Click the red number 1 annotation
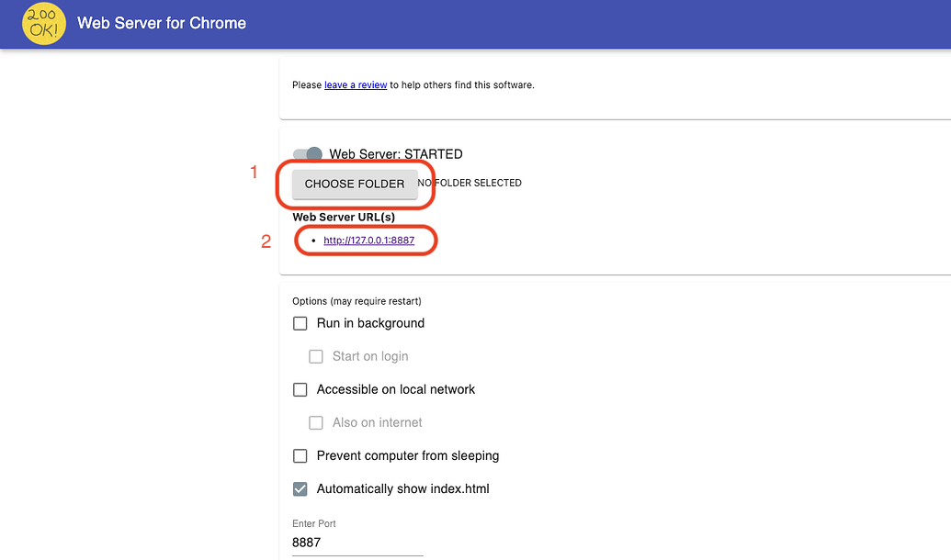This screenshot has width=951, height=560. click(255, 172)
